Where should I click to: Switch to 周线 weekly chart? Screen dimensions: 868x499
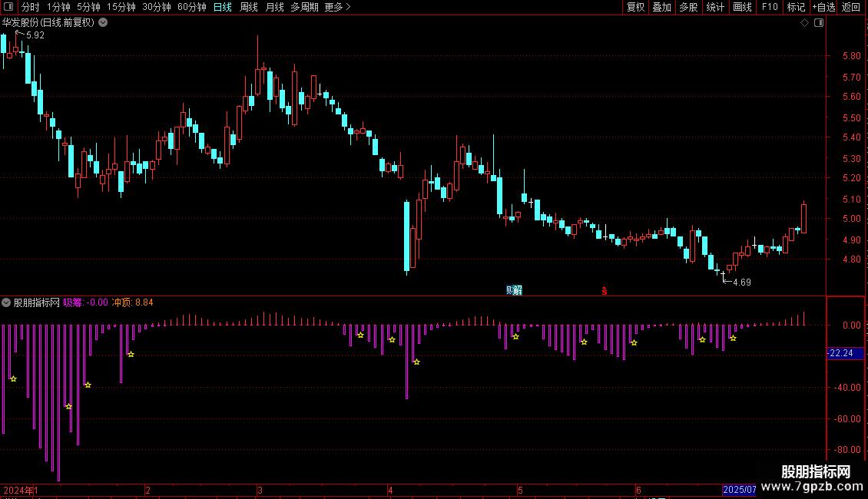click(249, 7)
